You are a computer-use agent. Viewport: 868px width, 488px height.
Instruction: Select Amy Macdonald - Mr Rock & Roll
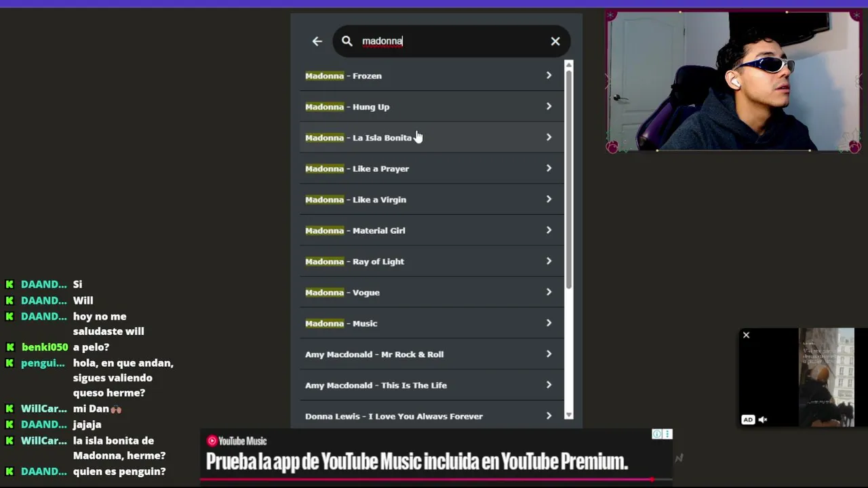431,354
